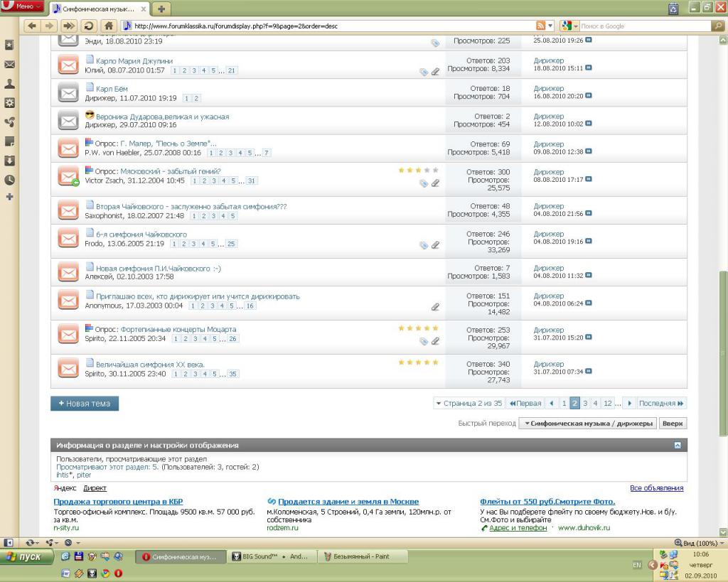Image resolution: width=728 pixels, height=582 pixels.
Task: Click the Новая тема button
Action: coord(85,403)
